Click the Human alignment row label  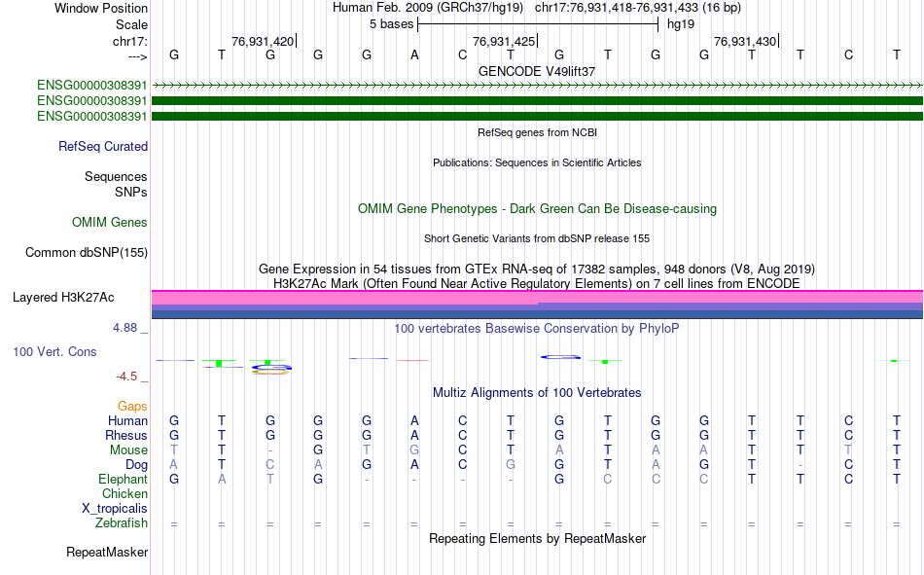(127, 421)
